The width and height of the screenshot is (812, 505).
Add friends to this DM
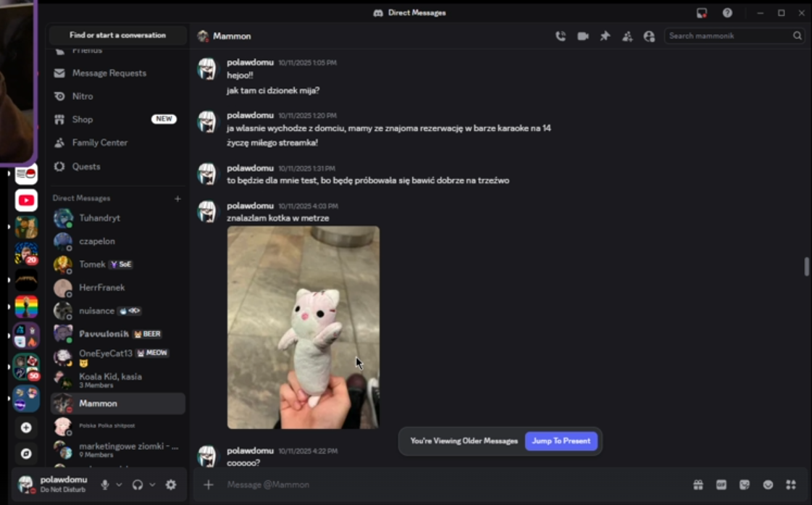[x=627, y=36]
